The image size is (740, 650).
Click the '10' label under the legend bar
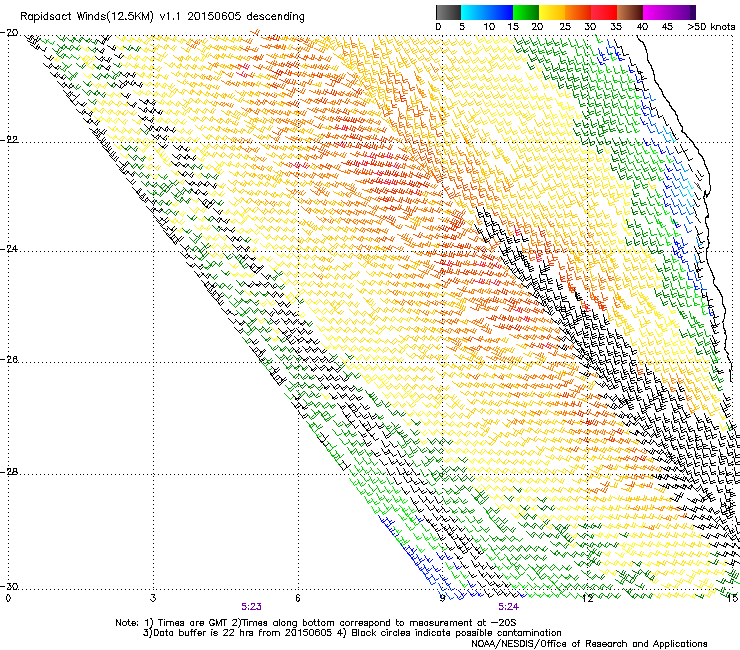click(489, 27)
